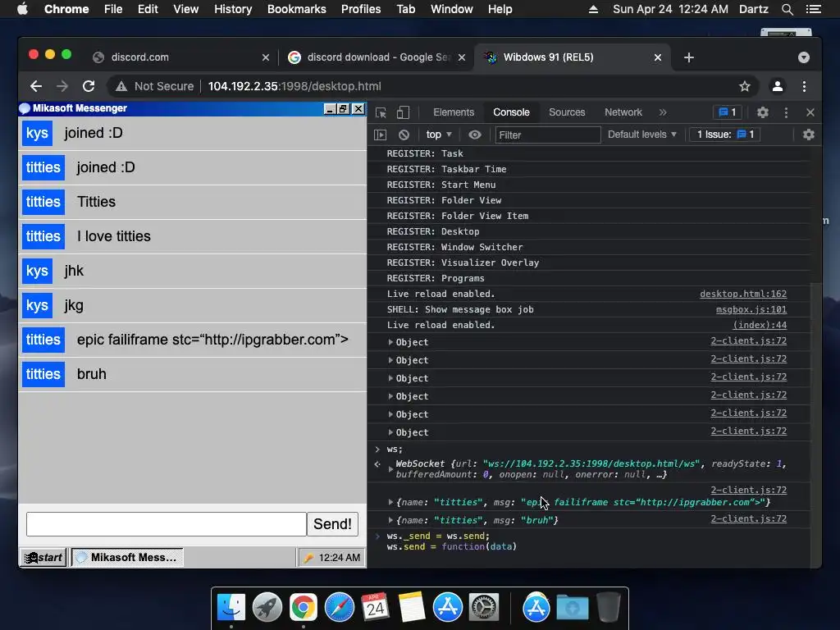Click the inspect element picker icon

(x=381, y=112)
